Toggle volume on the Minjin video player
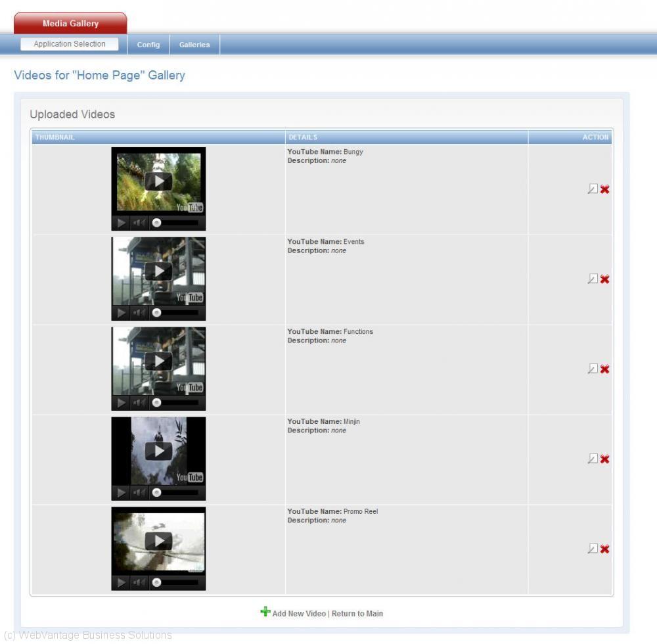This screenshot has height=644, width=657. click(x=139, y=493)
